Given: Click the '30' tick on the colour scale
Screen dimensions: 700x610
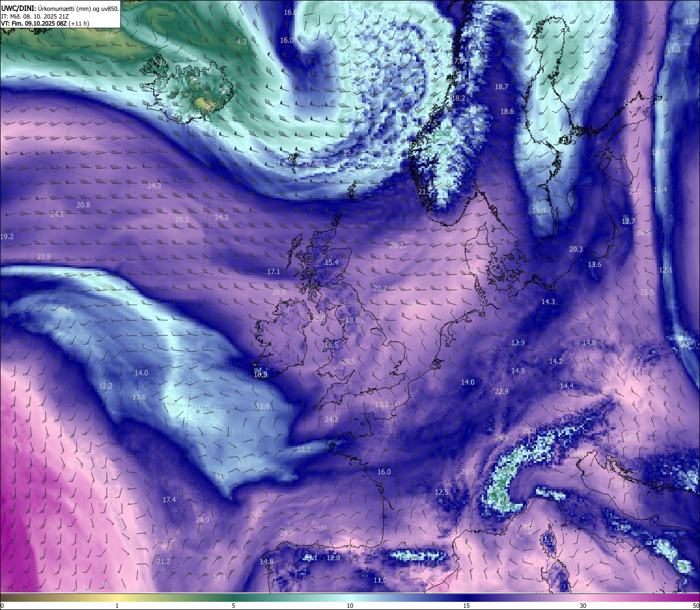Looking at the screenshot, I should (x=583, y=606).
